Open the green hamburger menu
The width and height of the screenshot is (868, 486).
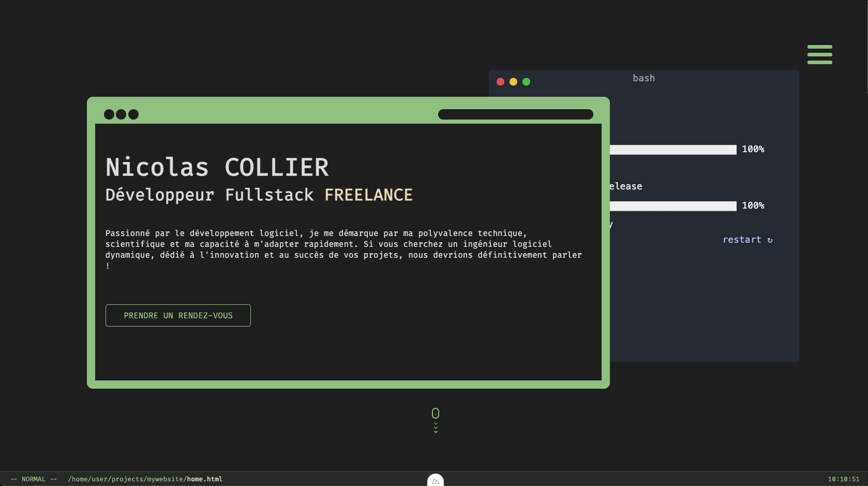click(x=820, y=54)
